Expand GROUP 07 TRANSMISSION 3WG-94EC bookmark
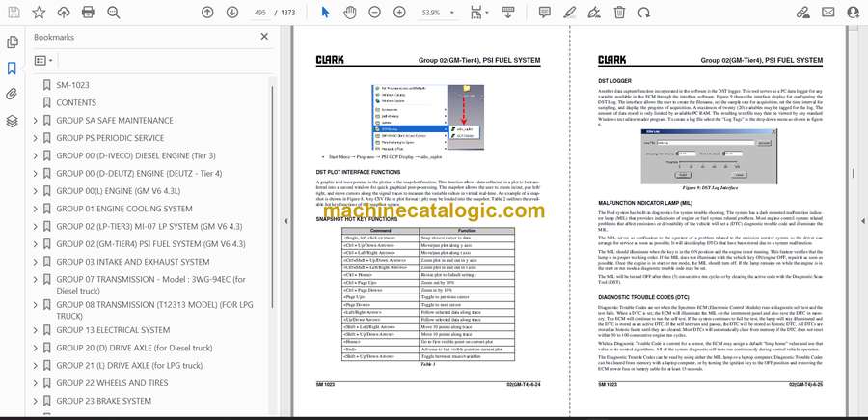 pyautogui.click(x=36, y=279)
